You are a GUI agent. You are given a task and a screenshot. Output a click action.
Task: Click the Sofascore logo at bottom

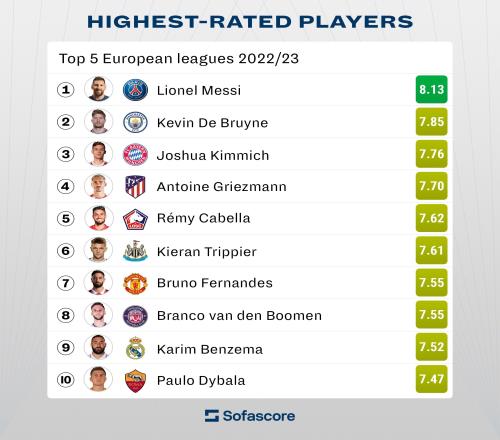pyautogui.click(x=250, y=416)
